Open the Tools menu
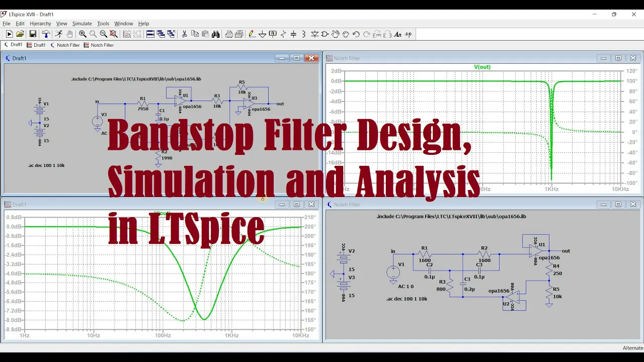The width and height of the screenshot is (644, 362). (103, 24)
